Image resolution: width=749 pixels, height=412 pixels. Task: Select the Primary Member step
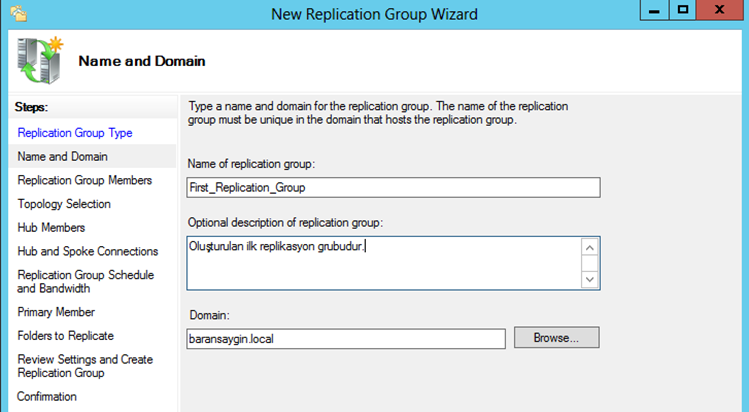coord(56,312)
